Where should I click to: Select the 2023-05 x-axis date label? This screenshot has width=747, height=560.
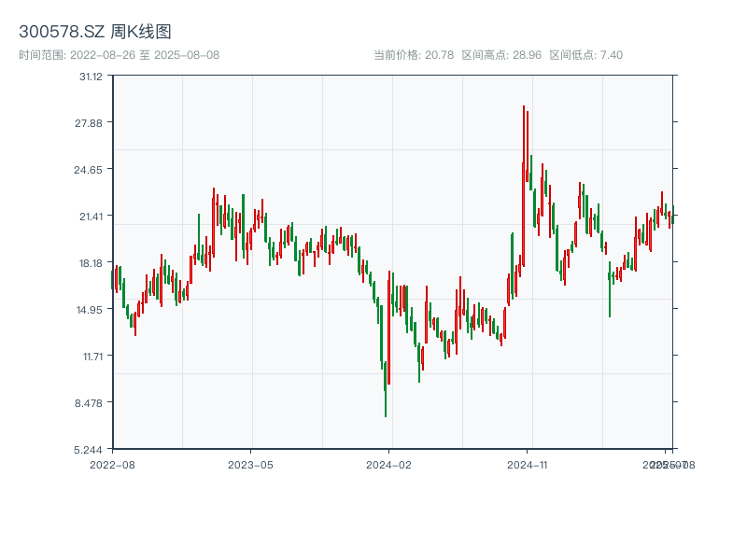(250, 464)
